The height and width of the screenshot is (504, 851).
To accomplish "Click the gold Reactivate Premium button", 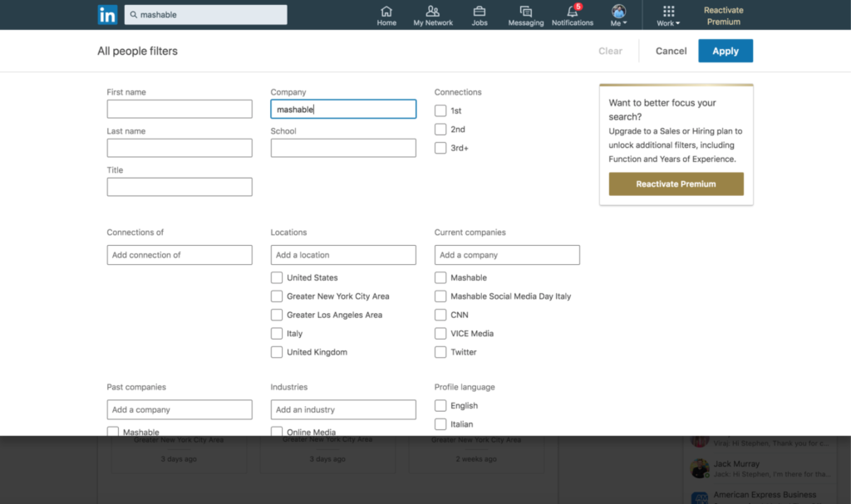I will 676,183.
